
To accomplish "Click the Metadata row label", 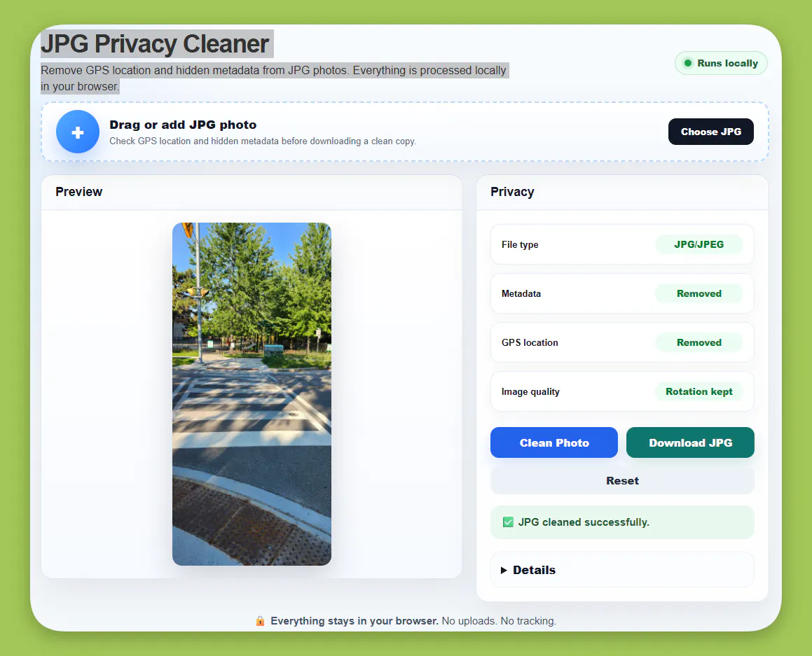I will 521,293.
